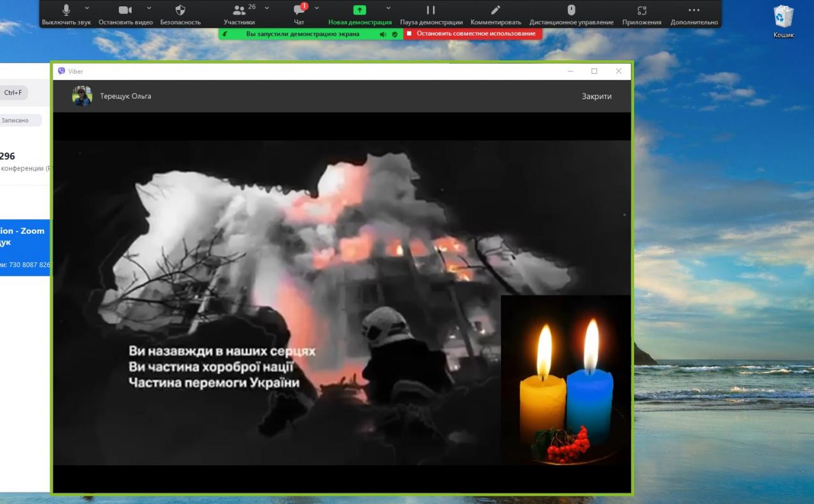Expand arrow next to Участники
The image size is (814, 504).
[x=266, y=8]
